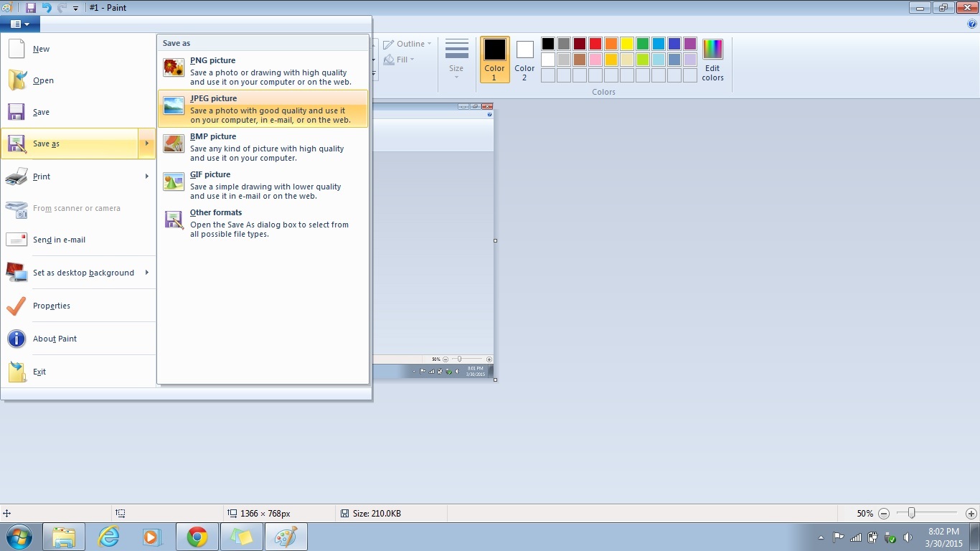Pick the yellow palette swatch
Image resolution: width=980 pixels, height=551 pixels.
click(x=627, y=44)
